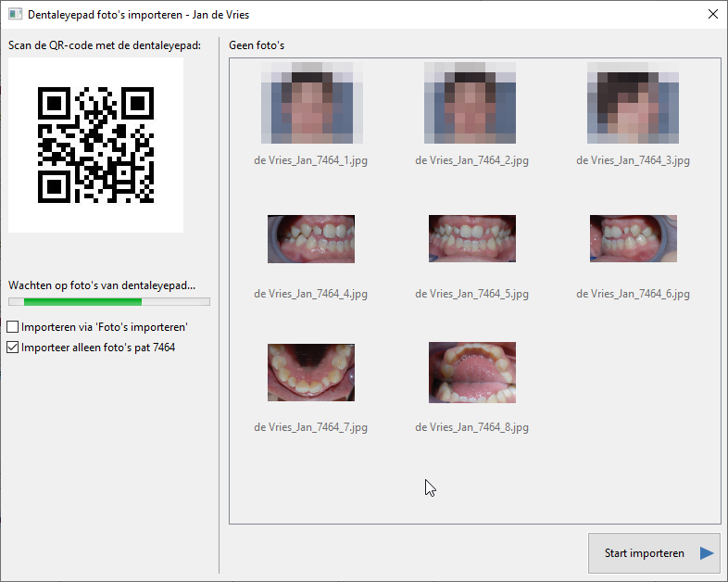Screen dimensions: 728x582
Task: Select thumbnail de Vries_Jan_7464_8.jpg
Action: (x=472, y=373)
